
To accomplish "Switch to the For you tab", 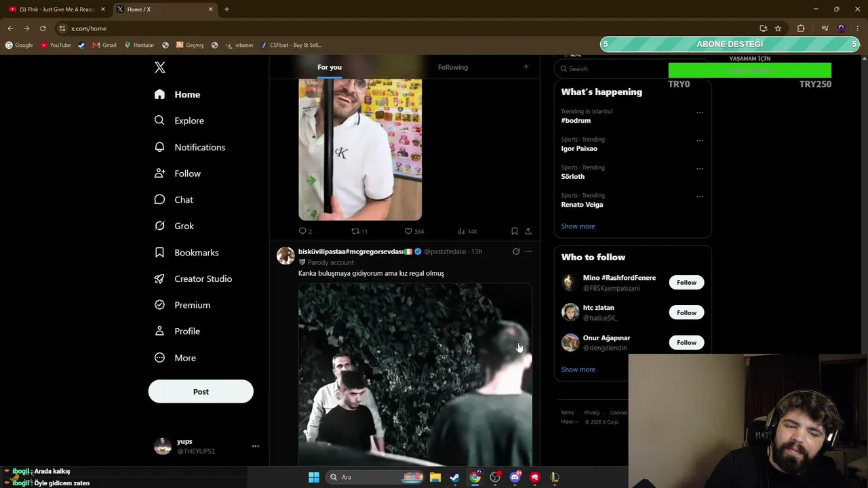I will click(x=330, y=67).
